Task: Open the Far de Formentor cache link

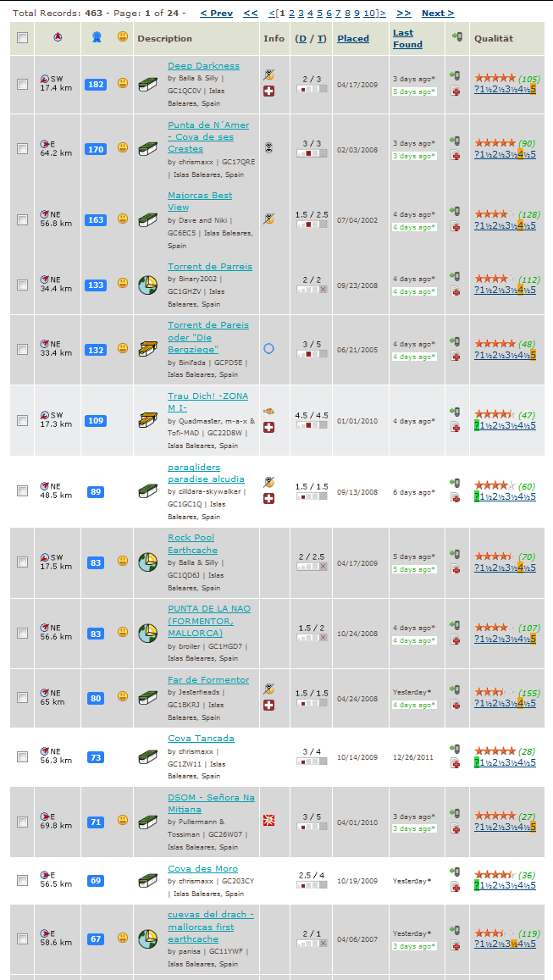Action: [208, 679]
